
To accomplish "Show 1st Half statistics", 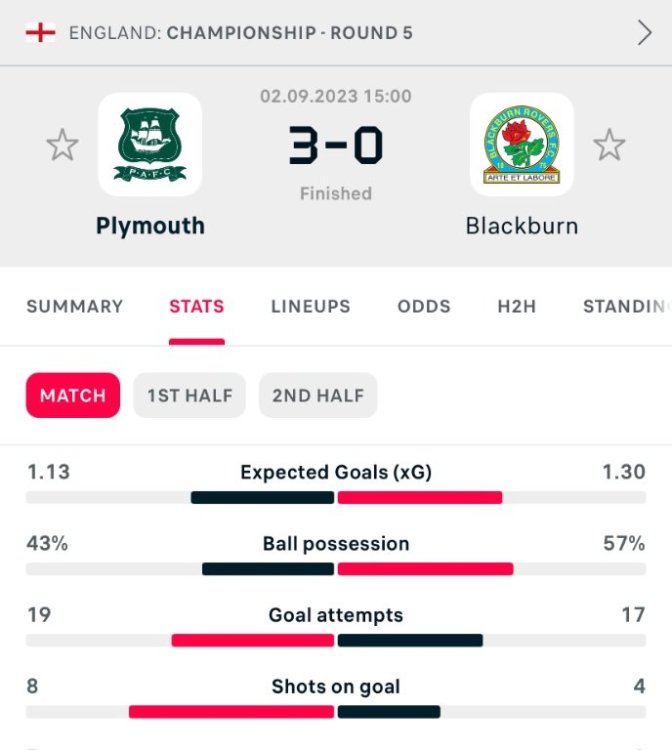I will point(190,395).
